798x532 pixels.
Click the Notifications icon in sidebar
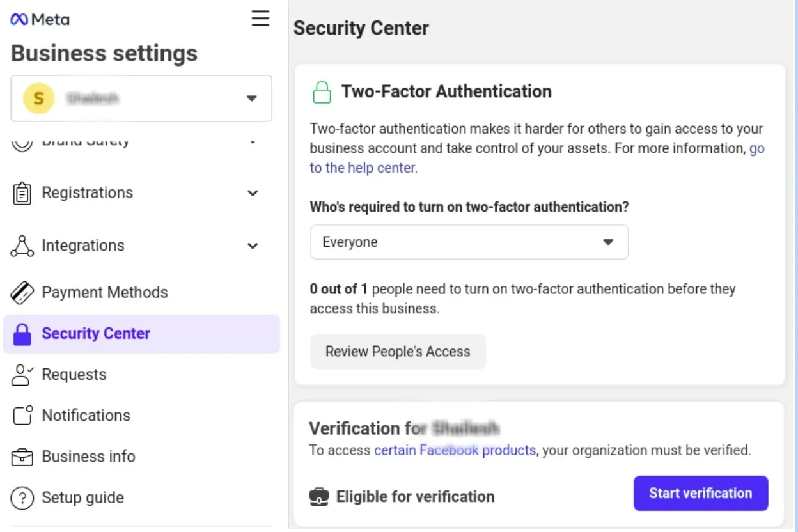pos(22,416)
